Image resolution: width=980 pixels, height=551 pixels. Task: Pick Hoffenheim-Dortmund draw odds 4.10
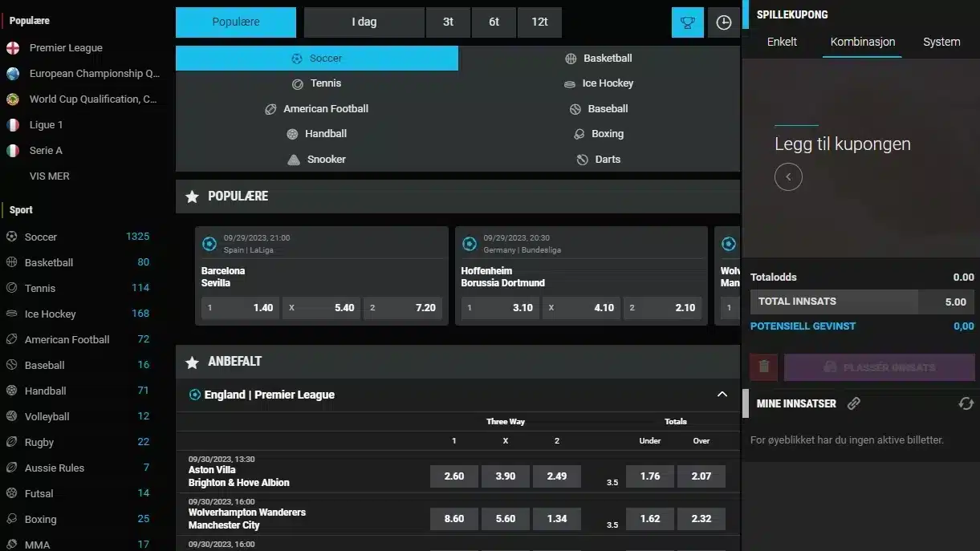coord(581,308)
